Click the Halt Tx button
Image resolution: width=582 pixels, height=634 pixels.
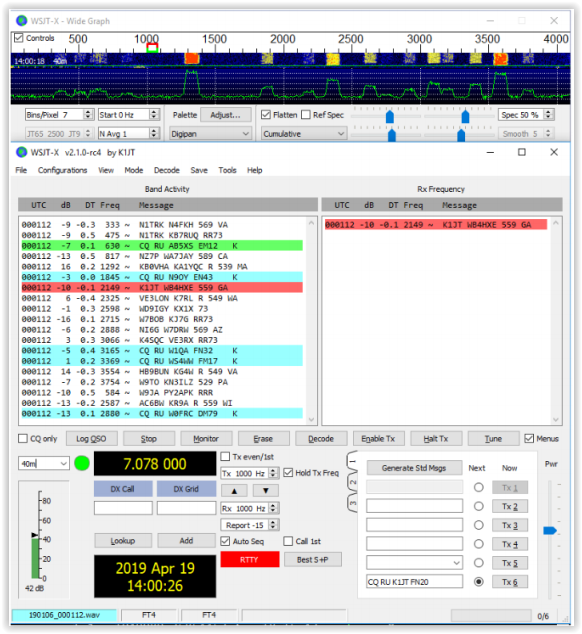(x=436, y=439)
